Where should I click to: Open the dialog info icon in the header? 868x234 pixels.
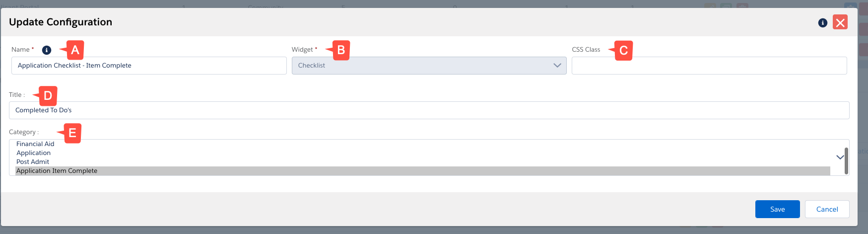pos(822,22)
